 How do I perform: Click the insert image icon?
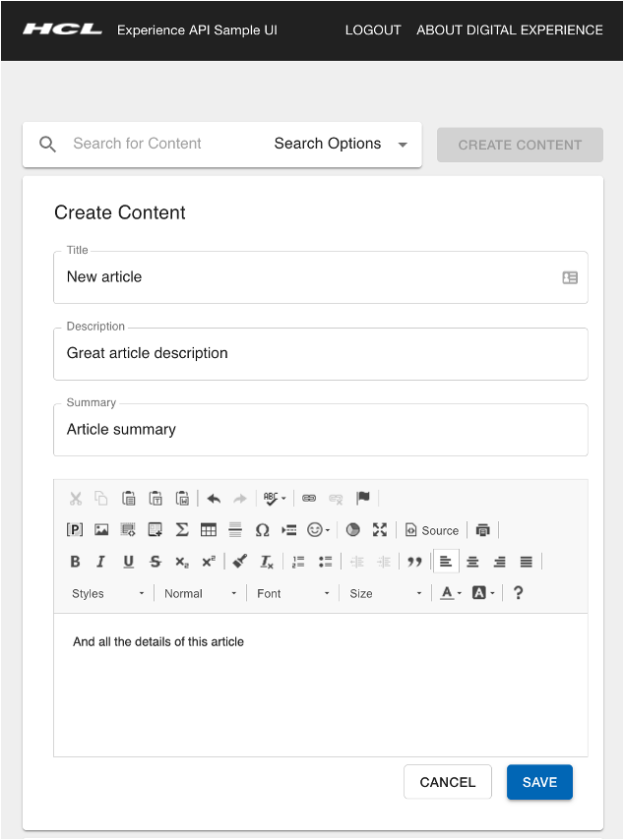click(101, 530)
